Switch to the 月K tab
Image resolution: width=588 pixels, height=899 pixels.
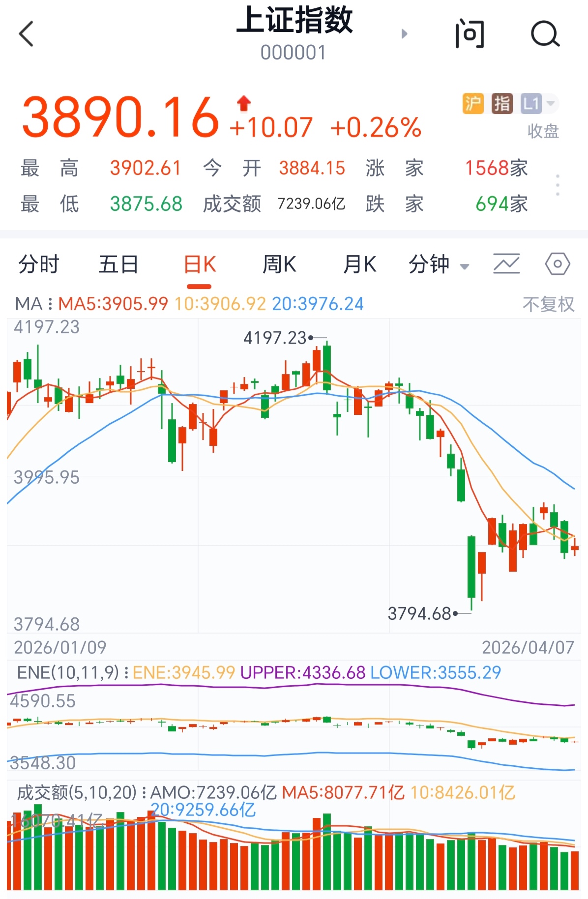360,264
